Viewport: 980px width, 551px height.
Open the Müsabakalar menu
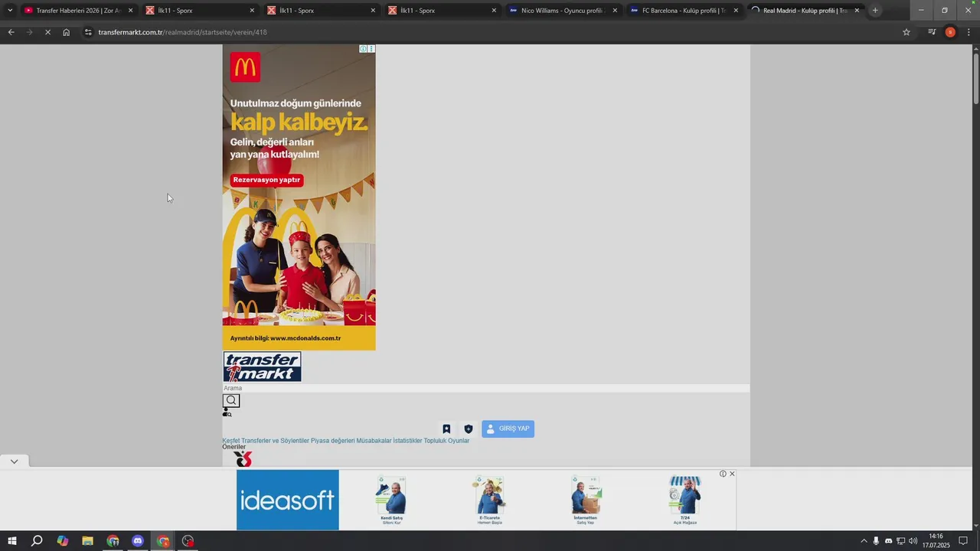[374, 441]
